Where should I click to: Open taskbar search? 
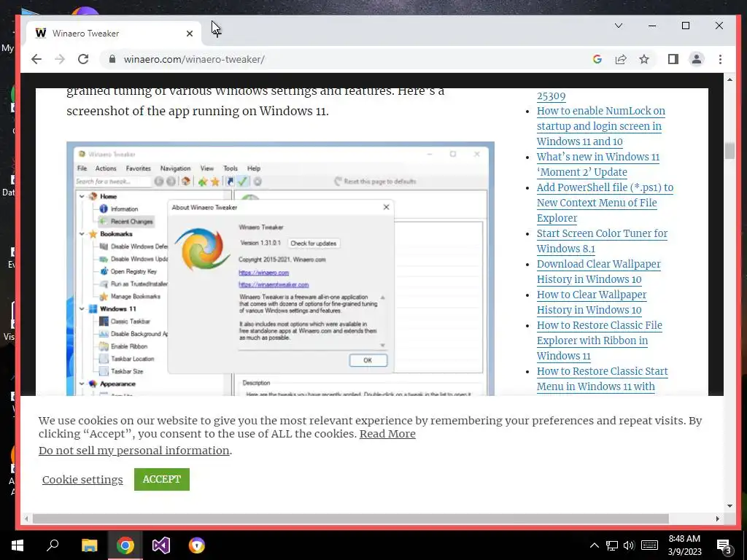click(53, 545)
